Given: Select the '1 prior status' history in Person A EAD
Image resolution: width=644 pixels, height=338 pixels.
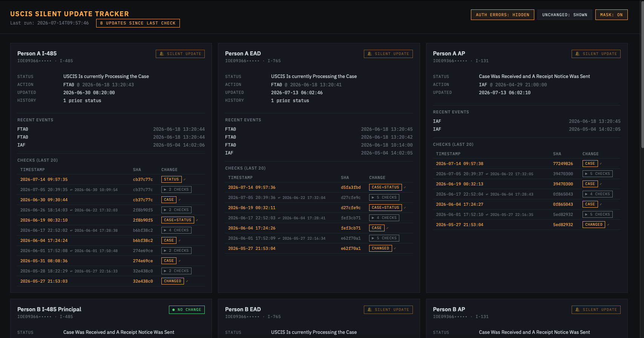Looking at the screenshot, I should (290, 101).
